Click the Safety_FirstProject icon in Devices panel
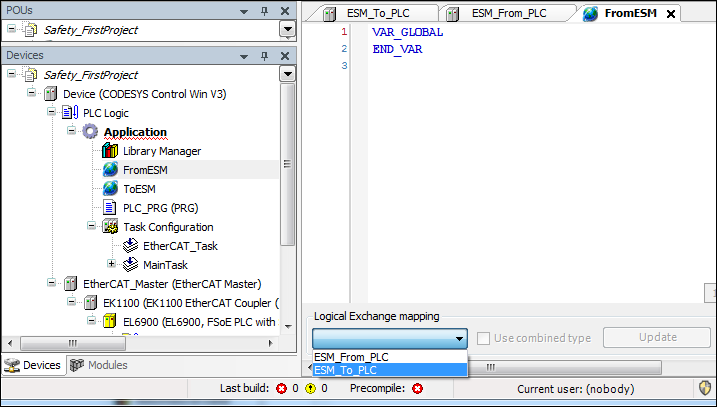Screen dimensions: 717x407 30,75
